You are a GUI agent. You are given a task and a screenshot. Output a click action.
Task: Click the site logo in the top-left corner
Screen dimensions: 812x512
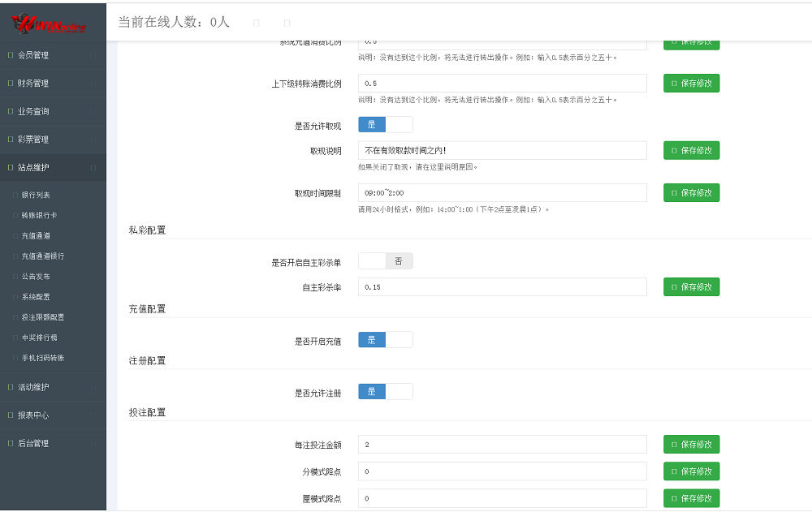[x=50, y=21]
